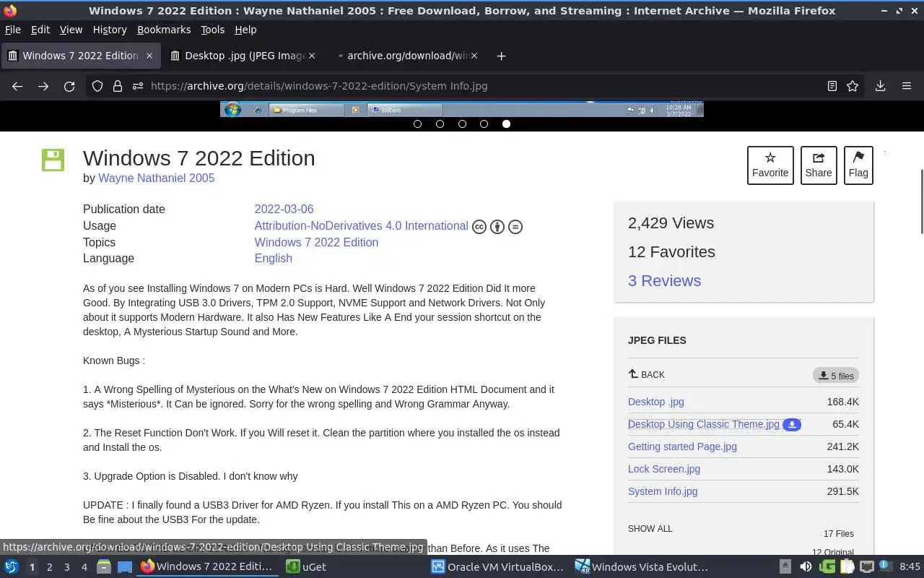924x578 pixels.
Task: Open the View menu
Action: pos(71,30)
